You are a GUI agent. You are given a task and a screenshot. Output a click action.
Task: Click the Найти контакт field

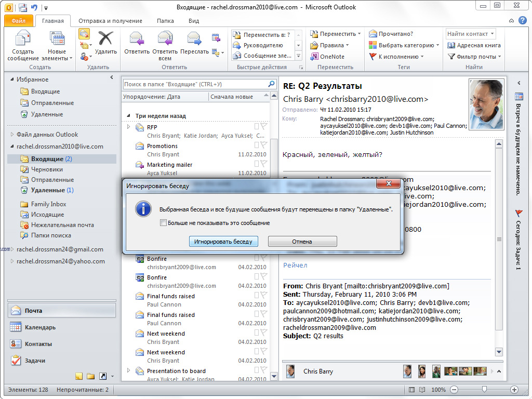pyautogui.click(x=471, y=34)
